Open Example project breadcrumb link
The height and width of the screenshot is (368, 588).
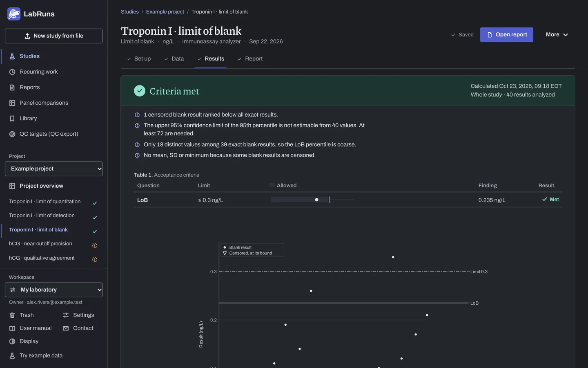pyautogui.click(x=165, y=12)
